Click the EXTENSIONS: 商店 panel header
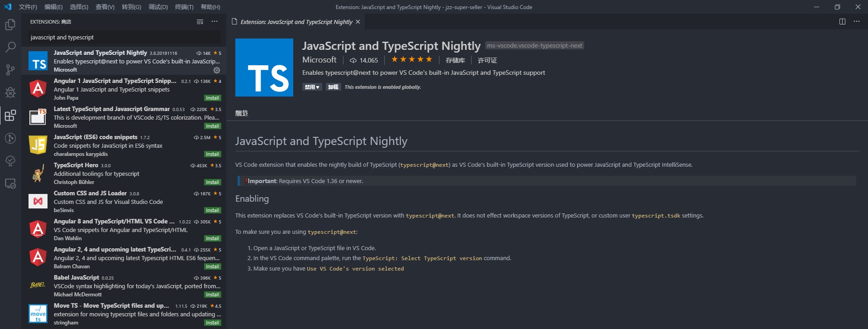868x329 pixels. tap(51, 22)
